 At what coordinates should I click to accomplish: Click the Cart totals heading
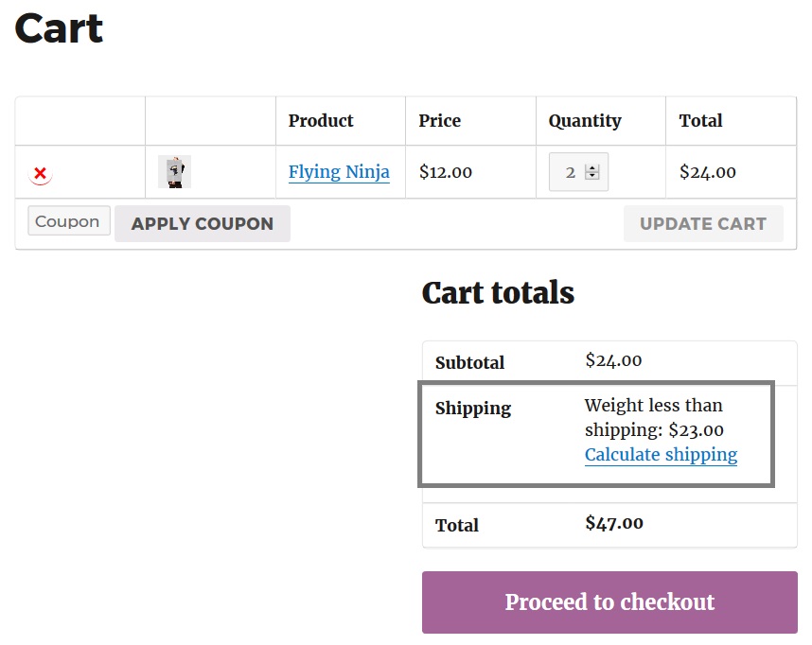498,293
